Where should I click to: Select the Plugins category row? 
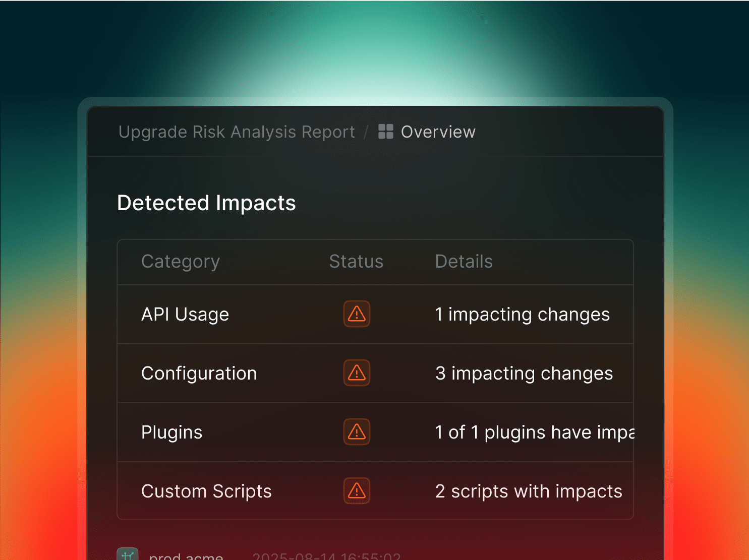pos(171,432)
